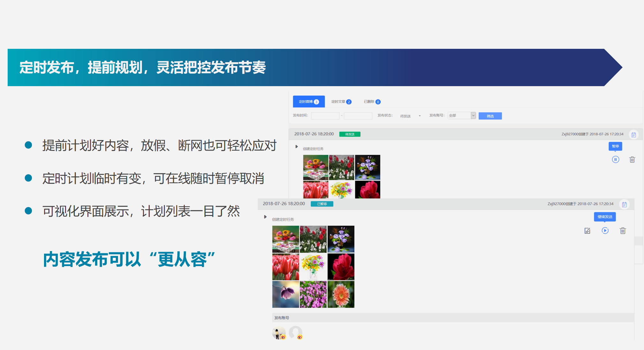Image resolution: width=644 pixels, height=350 pixels.
Task: Click the blue 筛选 filter button
Action: tap(490, 115)
